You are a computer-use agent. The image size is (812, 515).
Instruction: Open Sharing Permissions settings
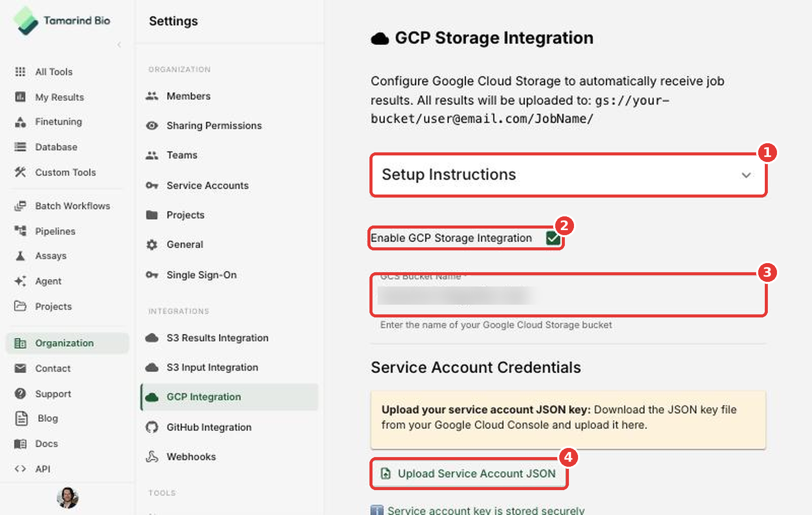point(228,125)
